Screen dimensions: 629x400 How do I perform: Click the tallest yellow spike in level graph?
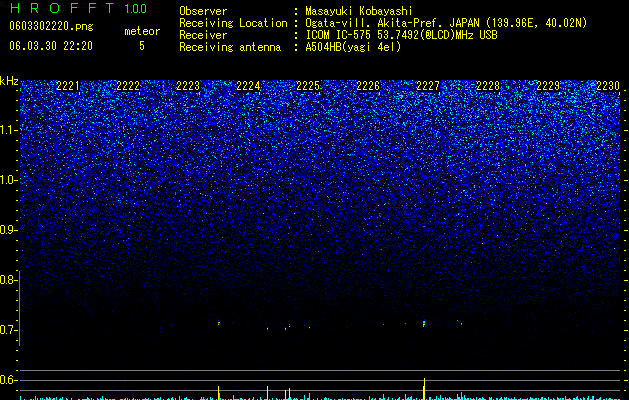[x=424, y=388]
